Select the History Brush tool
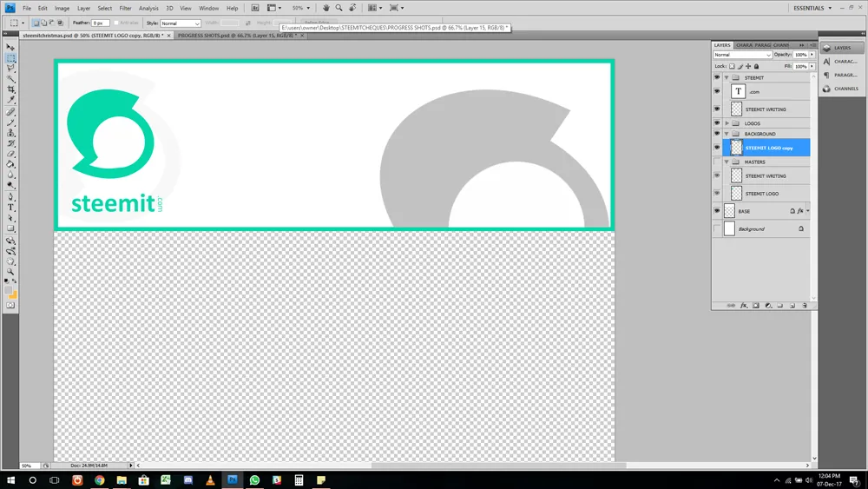Viewport: 868px width, 489px height. point(10,144)
